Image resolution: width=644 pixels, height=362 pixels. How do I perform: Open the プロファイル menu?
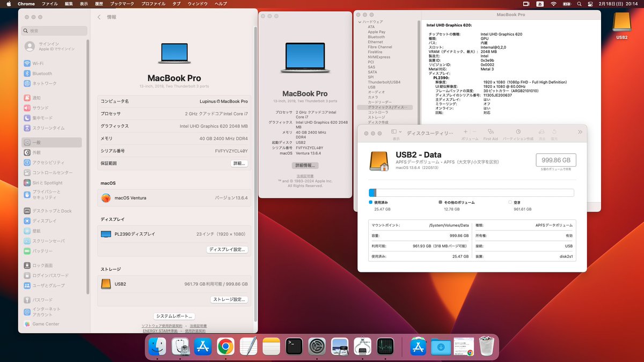pos(153,4)
